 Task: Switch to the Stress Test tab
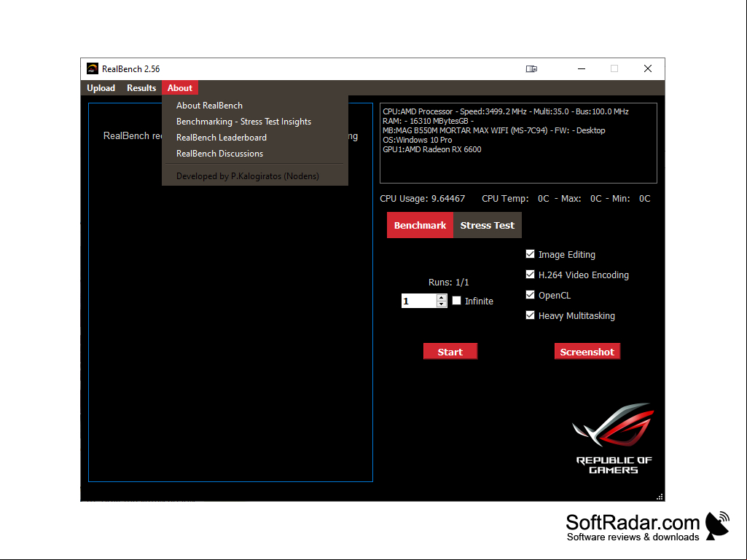(488, 225)
